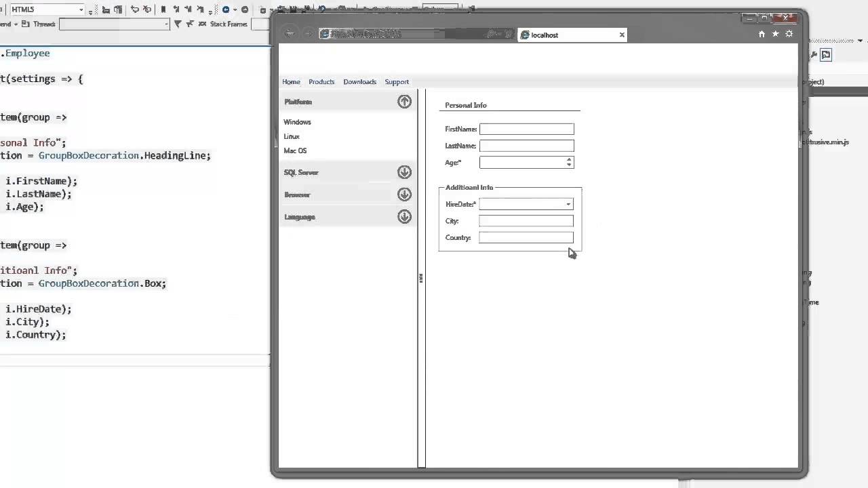This screenshot has height=488, width=868.
Task: Select Linux in the Platform list
Action: [x=292, y=136]
